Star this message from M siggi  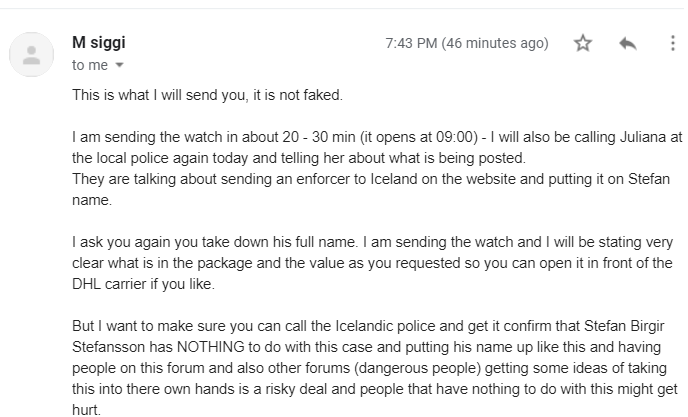[583, 43]
